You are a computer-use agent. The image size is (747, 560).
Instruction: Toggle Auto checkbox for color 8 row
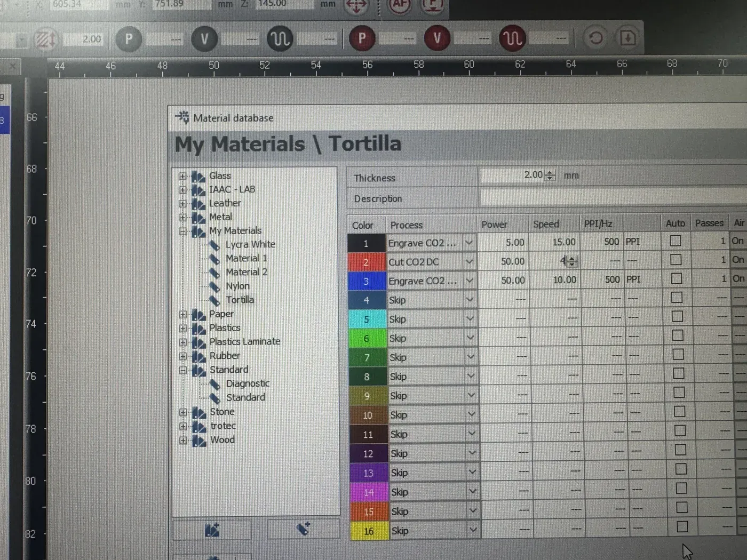tap(679, 373)
